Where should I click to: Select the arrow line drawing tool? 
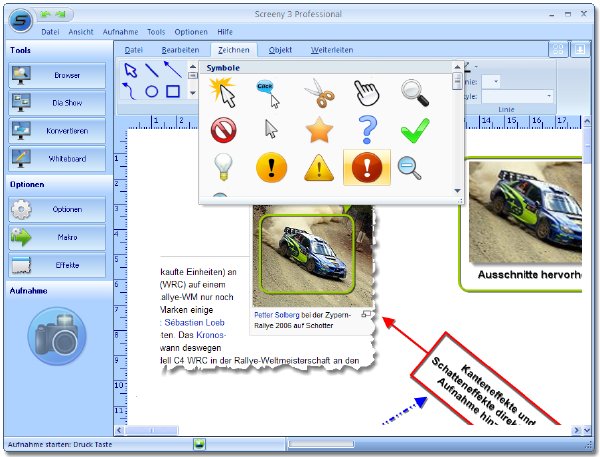click(173, 69)
